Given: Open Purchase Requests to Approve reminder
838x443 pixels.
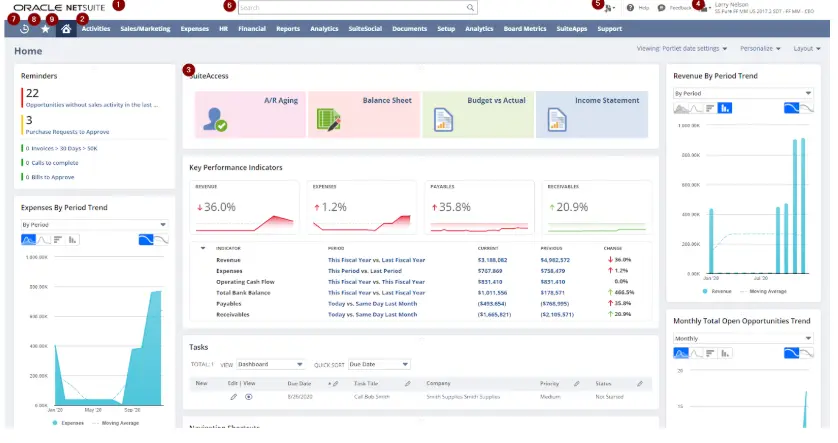Looking at the screenshot, I should (x=67, y=132).
